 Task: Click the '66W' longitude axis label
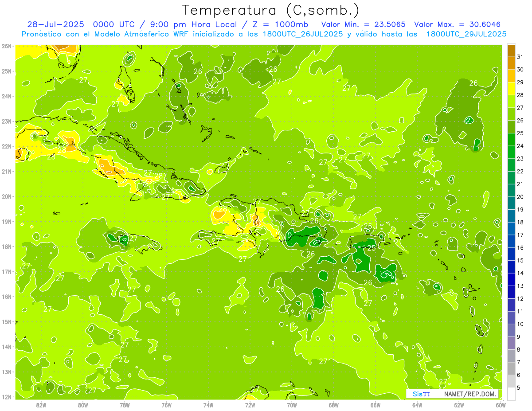pyautogui.click(x=375, y=405)
